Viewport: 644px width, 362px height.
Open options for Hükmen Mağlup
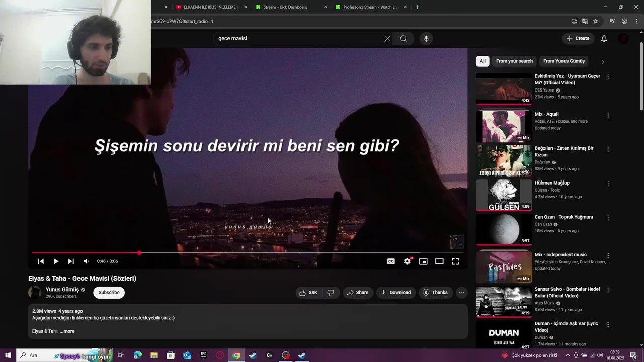pyautogui.click(x=608, y=184)
